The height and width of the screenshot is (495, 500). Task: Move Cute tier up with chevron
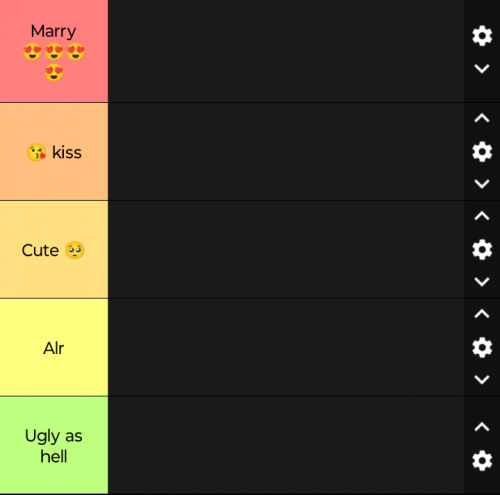(482, 216)
